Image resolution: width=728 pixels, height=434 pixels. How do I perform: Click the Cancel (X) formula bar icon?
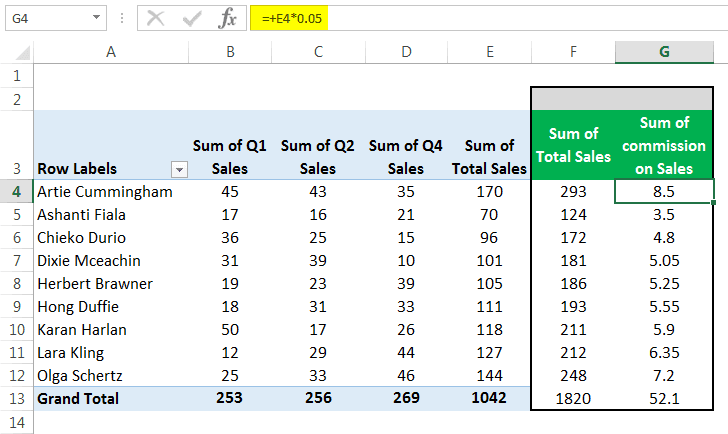point(156,19)
